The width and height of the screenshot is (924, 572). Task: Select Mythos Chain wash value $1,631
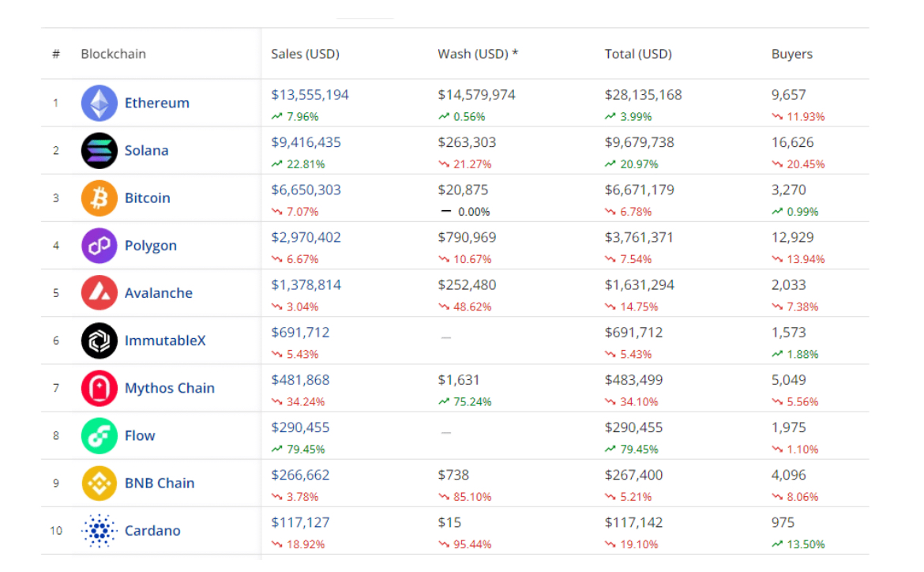459,380
